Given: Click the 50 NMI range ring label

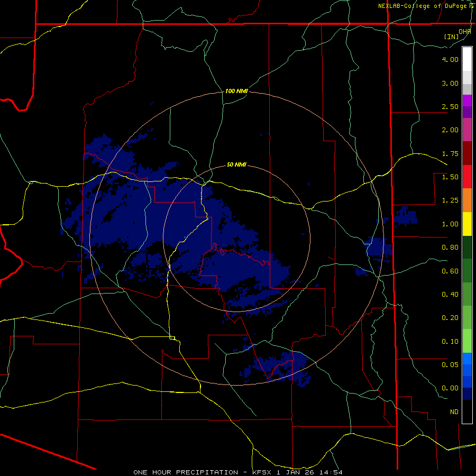Looking at the screenshot, I should tap(236, 165).
